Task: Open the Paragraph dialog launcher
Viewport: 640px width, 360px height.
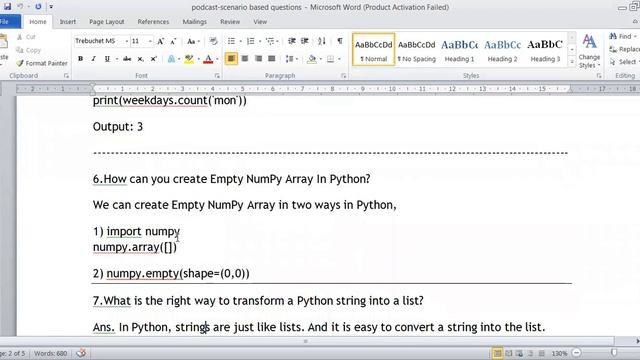Action: (344, 76)
